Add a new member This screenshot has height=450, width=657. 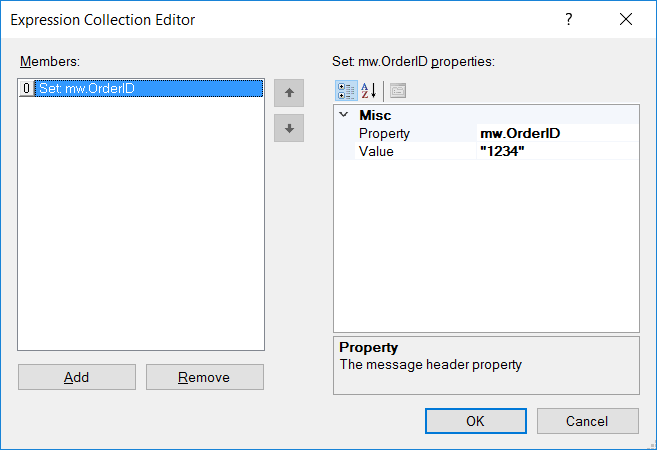tap(77, 377)
